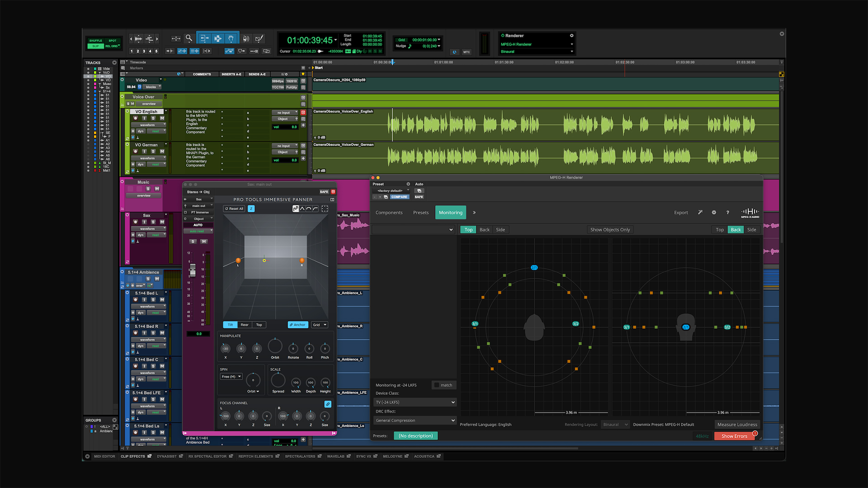Click the Export button
This screenshot has height=488, width=868.
click(x=681, y=213)
